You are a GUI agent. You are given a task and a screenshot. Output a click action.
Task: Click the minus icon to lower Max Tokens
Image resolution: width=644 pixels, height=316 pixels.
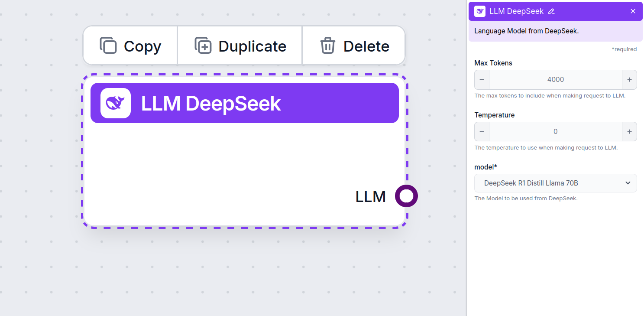coord(482,80)
